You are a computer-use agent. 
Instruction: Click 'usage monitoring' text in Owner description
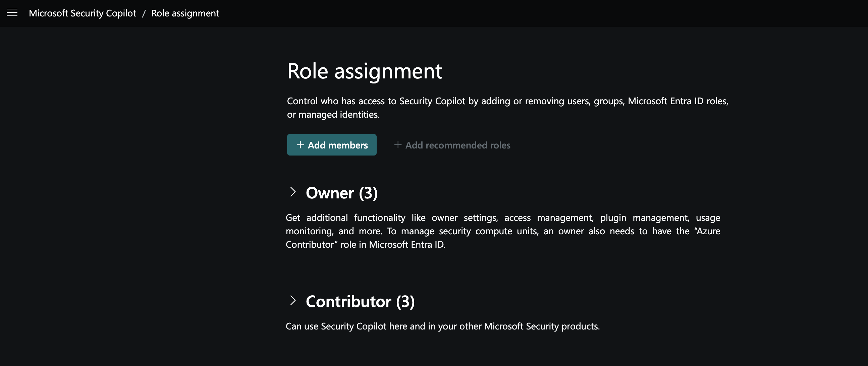pyautogui.click(x=708, y=218)
